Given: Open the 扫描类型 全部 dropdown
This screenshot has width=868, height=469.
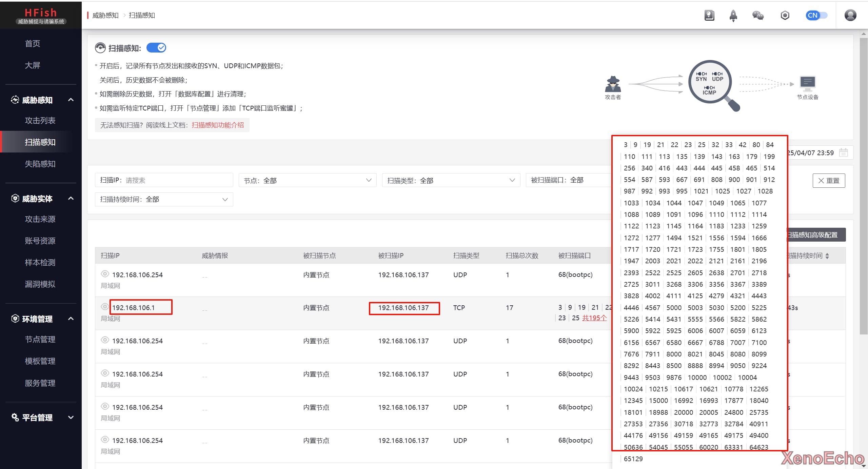Looking at the screenshot, I should [x=451, y=180].
